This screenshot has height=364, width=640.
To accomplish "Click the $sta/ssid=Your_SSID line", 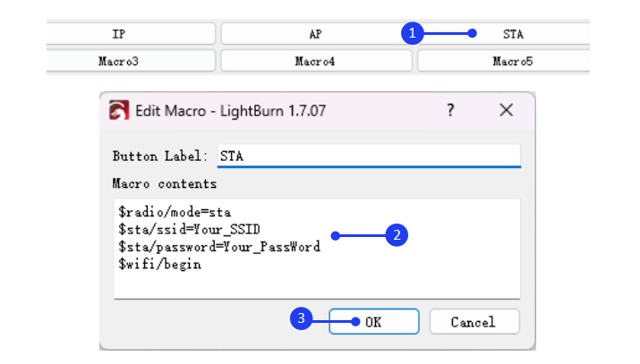I will tap(189, 230).
